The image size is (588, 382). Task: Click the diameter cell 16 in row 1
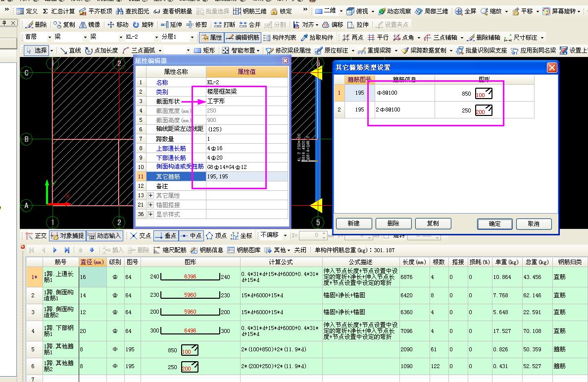92,277
